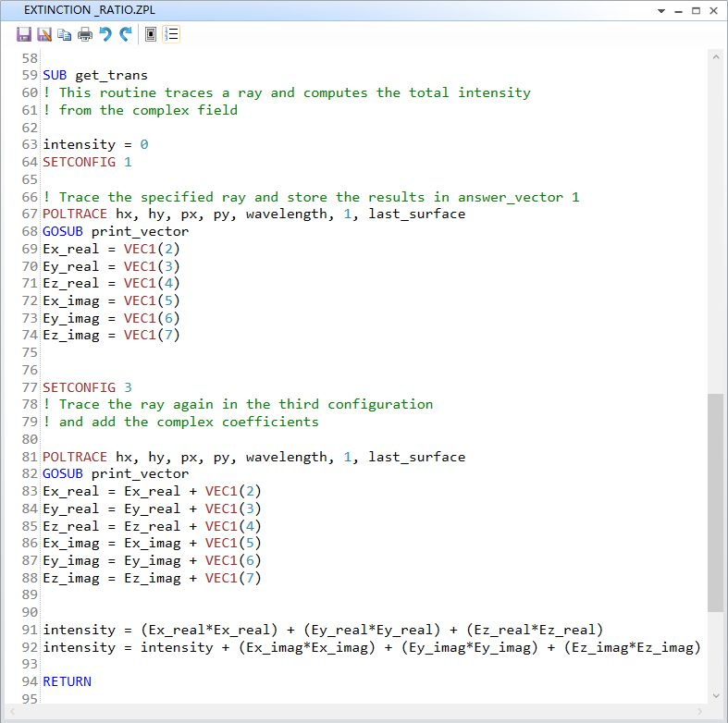
Task: Click the EXTINCTION_RATIO.ZPL title tab
Action: (89, 10)
